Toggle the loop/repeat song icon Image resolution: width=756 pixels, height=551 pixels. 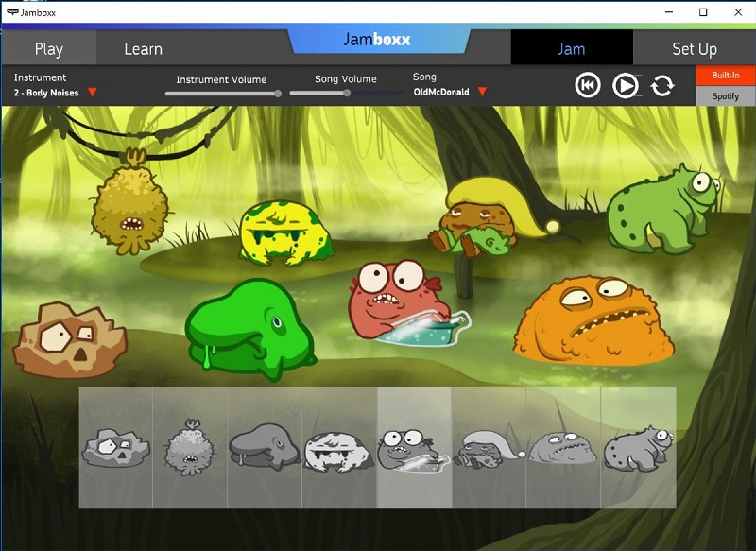[662, 86]
